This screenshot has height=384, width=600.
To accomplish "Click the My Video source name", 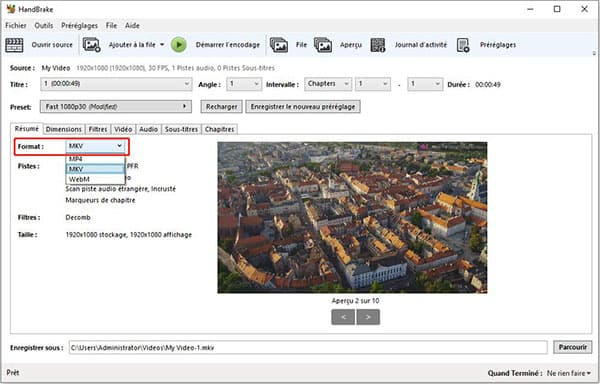I will point(56,68).
